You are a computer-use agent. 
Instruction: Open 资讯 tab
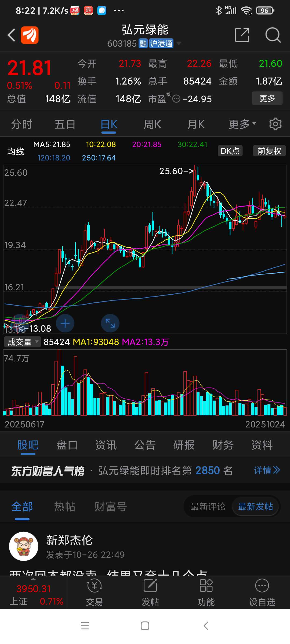click(106, 445)
